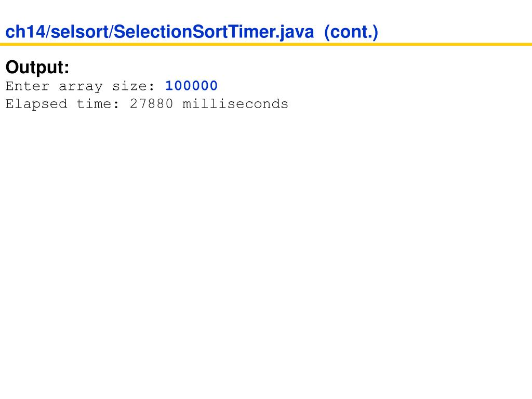Click the first digit of 100000
This screenshot has width=532, height=399.
pos(169,86)
